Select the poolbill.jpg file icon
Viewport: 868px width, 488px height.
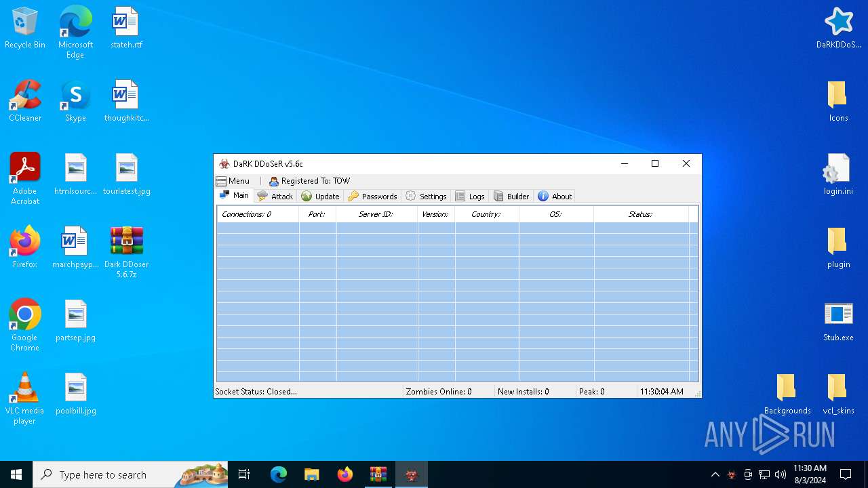(75, 394)
